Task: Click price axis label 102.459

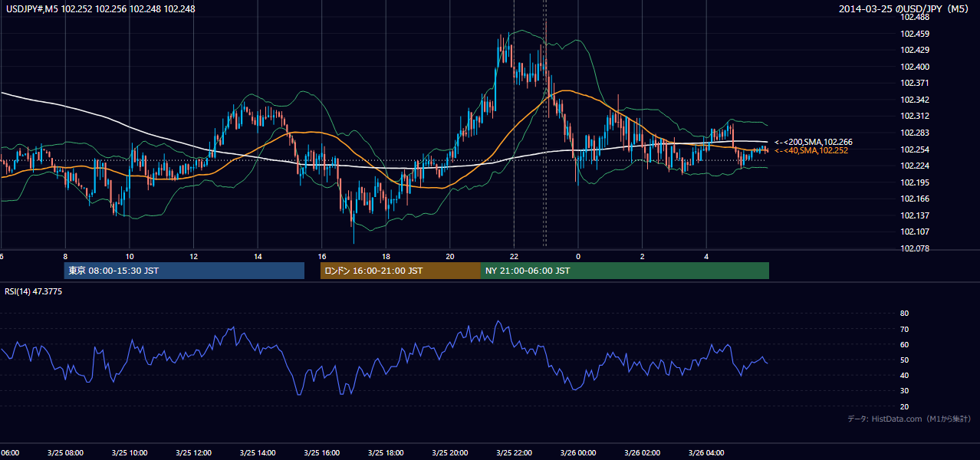Action: [916, 34]
